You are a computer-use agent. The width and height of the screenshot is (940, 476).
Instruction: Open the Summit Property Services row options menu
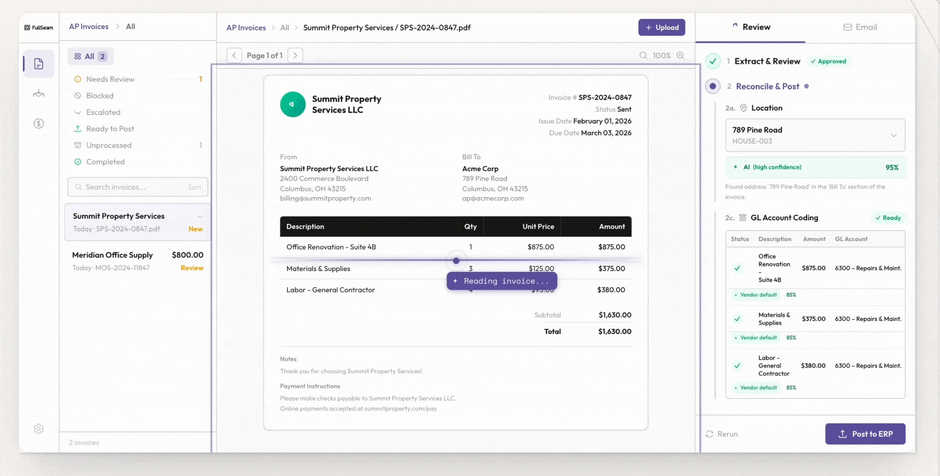[200, 216]
